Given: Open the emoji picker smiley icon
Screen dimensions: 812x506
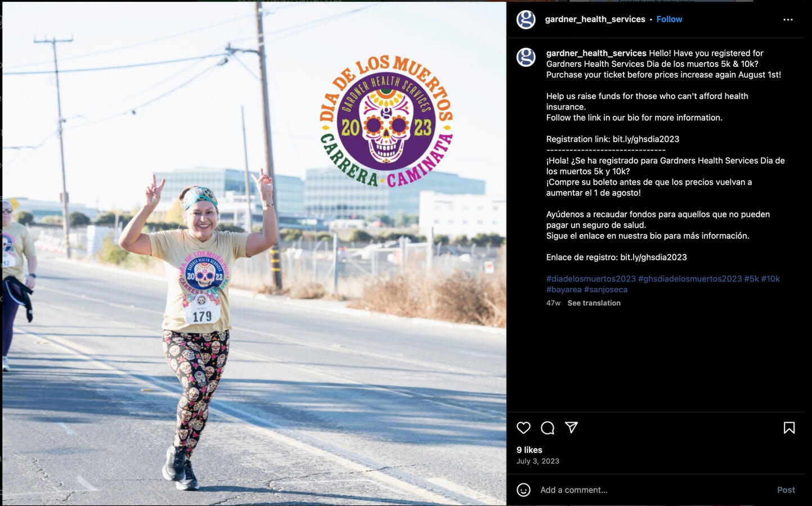Looking at the screenshot, I should [x=523, y=490].
